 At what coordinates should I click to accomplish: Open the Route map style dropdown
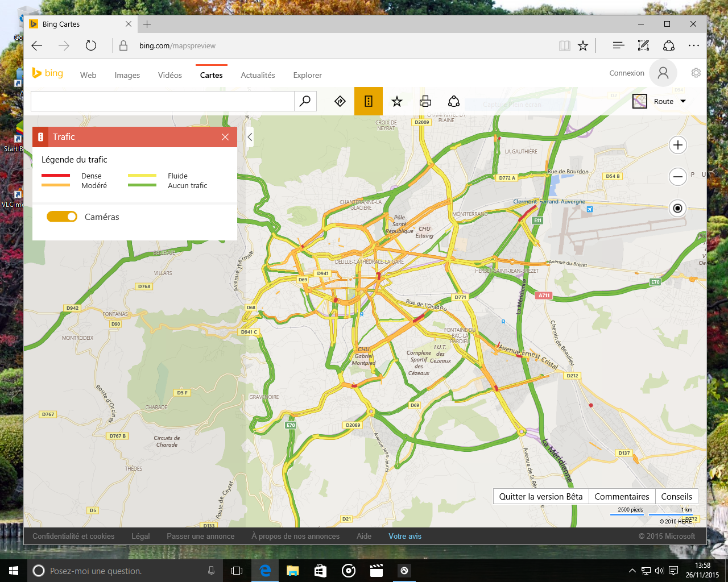click(671, 101)
